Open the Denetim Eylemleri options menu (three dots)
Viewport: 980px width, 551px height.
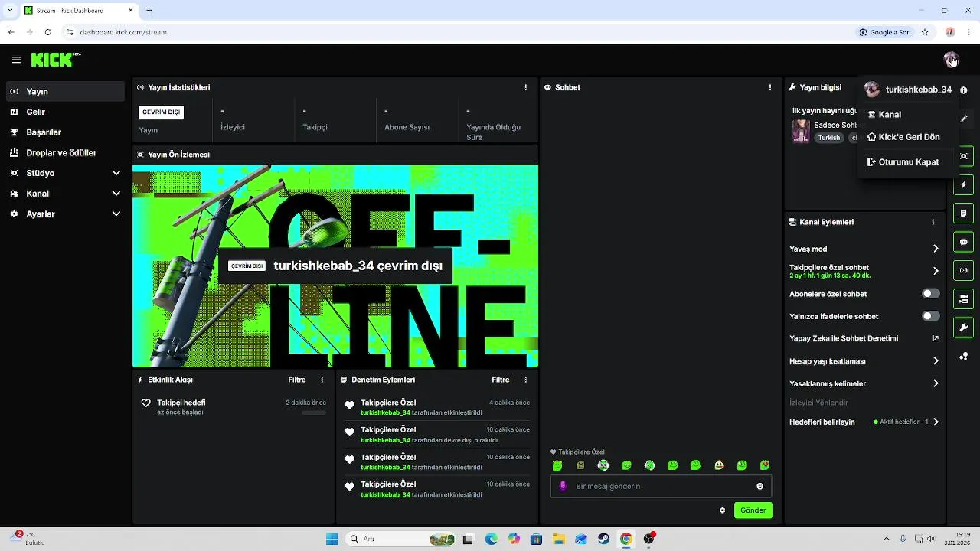point(526,380)
